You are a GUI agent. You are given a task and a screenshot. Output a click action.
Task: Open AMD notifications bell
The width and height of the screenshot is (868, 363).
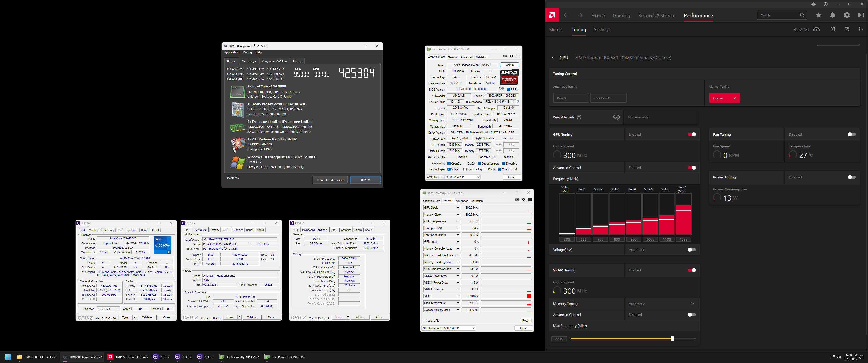coord(833,15)
